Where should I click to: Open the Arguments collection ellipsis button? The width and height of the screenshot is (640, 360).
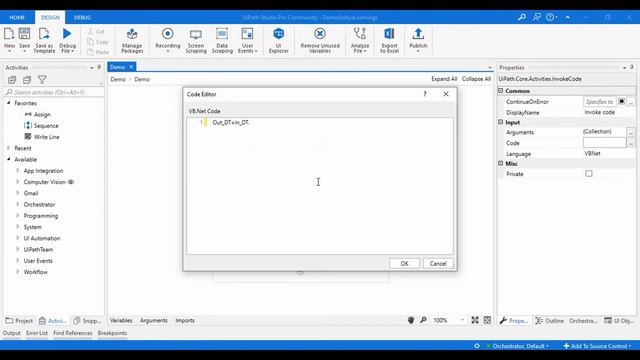[631, 132]
